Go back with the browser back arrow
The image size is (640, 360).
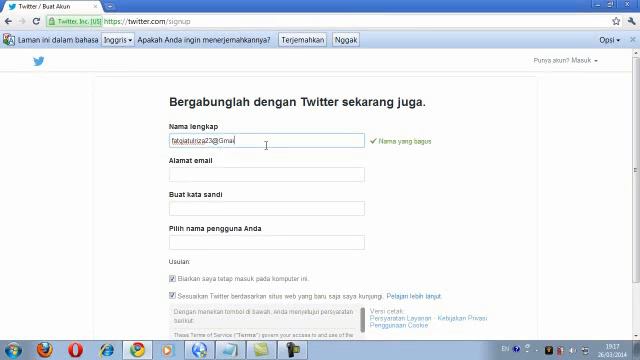(x=8, y=21)
